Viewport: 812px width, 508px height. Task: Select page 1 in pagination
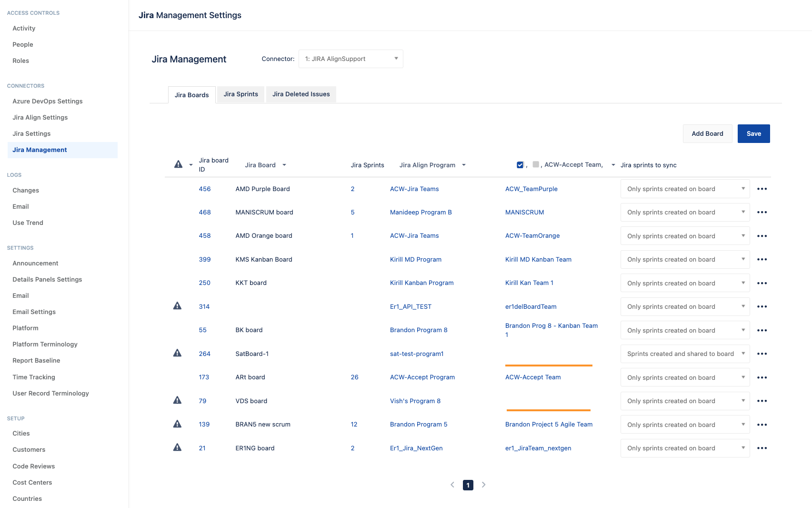pos(468,485)
